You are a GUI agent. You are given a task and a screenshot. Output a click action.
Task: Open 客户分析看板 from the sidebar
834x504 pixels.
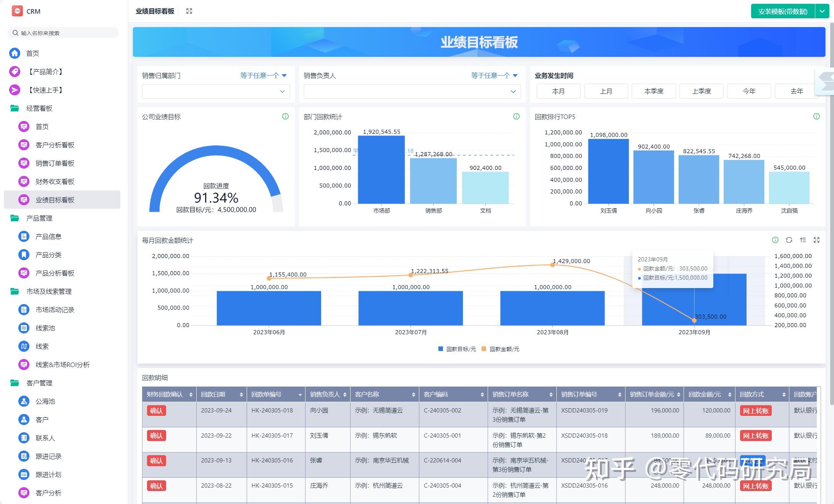tap(56, 145)
